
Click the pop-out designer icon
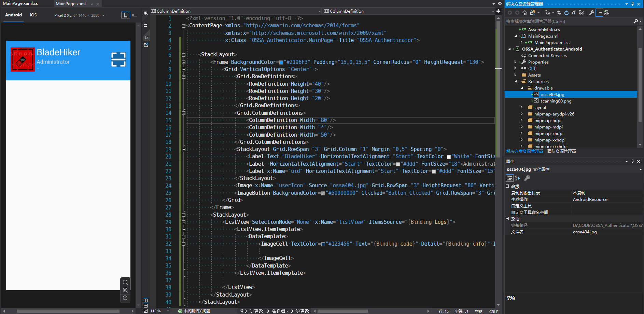pyautogui.click(x=146, y=45)
